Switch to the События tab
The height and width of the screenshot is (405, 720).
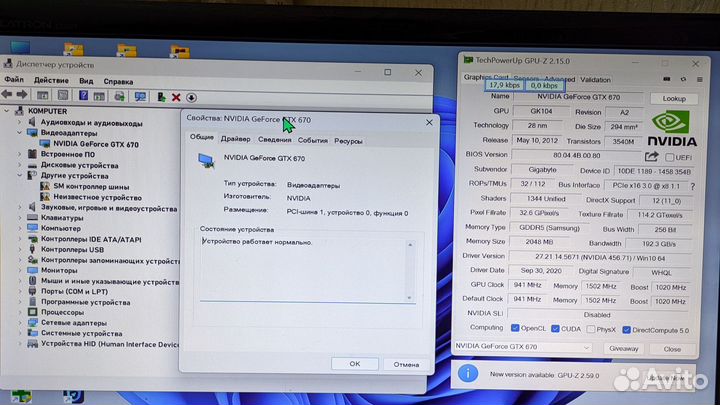coord(313,140)
